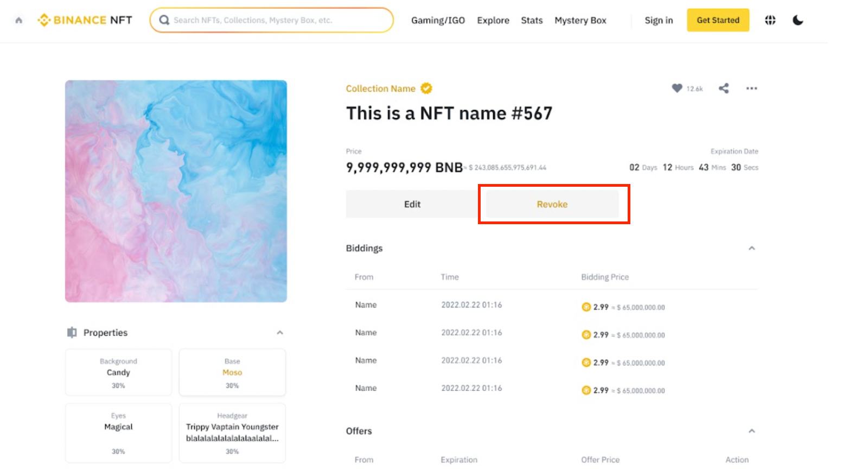Viewport: 868px width, 469px height.
Task: Click the Edit button
Action: (412, 204)
